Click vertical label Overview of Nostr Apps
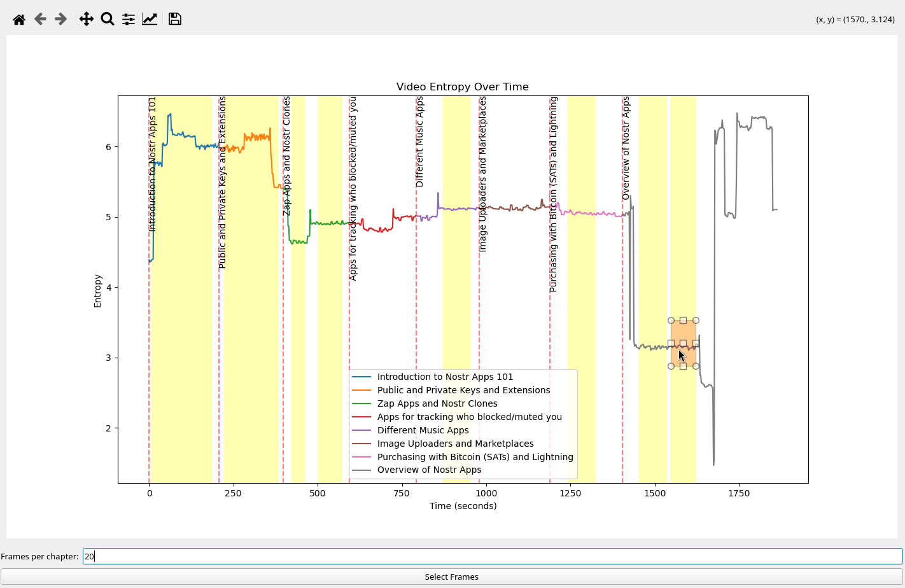The image size is (905, 588). (626, 148)
